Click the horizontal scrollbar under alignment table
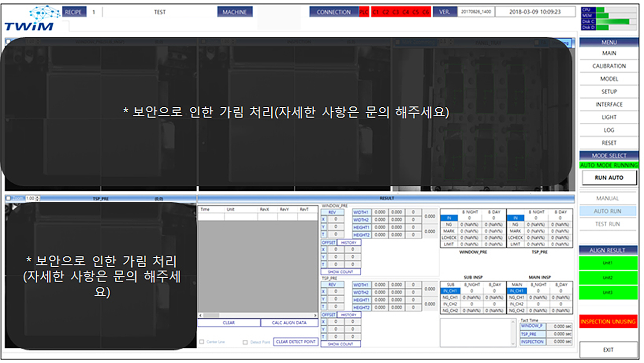The image size is (644, 363). pos(258,315)
